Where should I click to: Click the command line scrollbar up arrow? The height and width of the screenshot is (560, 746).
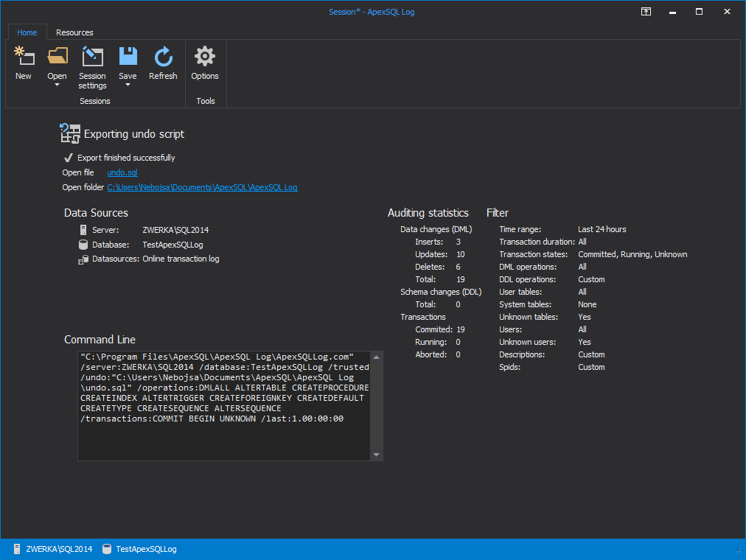click(x=377, y=357)
